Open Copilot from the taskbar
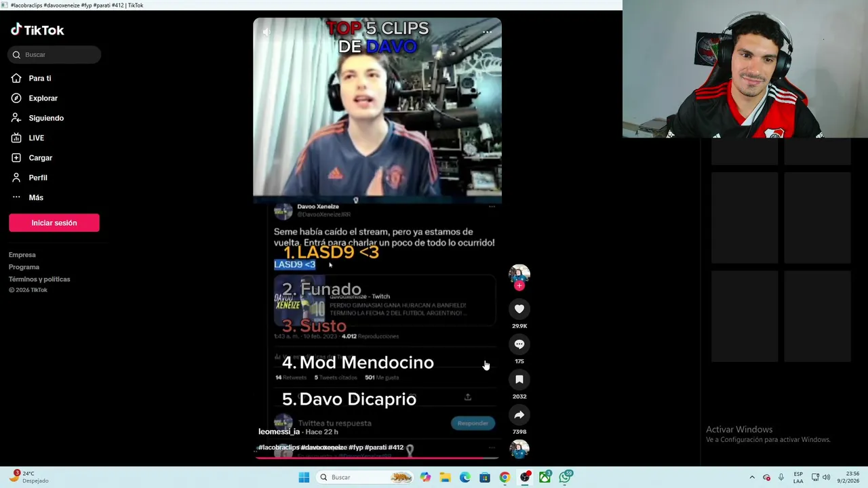Viewport: 868px width, 488px height. [425, 477]
